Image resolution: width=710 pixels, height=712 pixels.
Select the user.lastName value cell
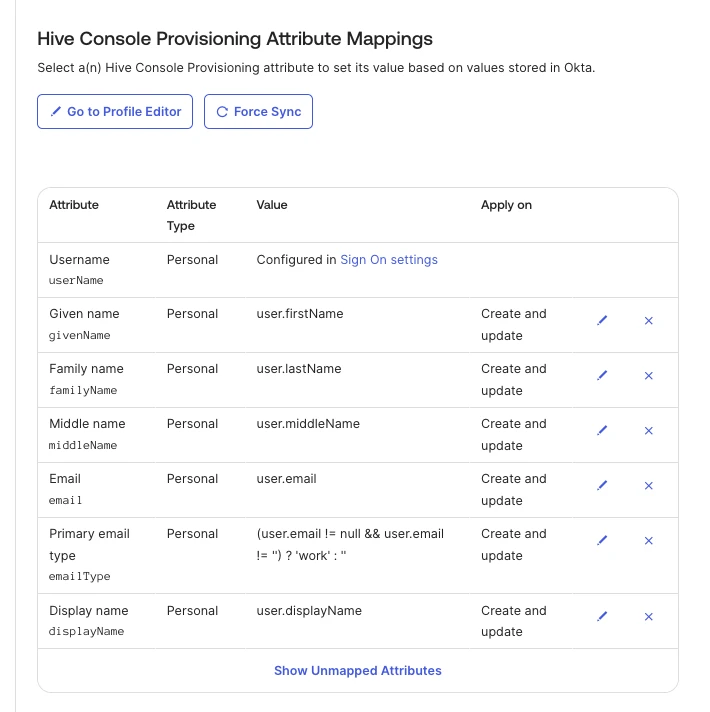pyautogui.click(x=299, y=369)
